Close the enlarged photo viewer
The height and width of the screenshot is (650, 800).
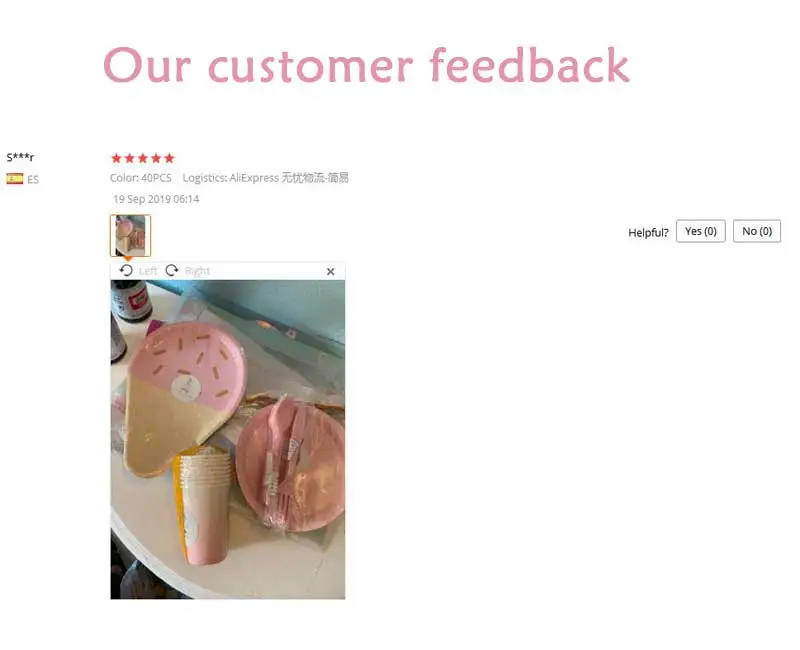331,271
